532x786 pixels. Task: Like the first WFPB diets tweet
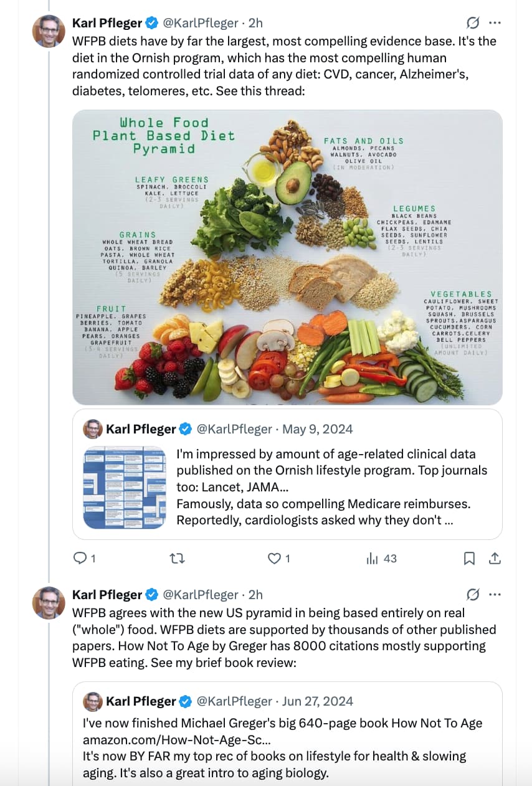pos(275,559)
